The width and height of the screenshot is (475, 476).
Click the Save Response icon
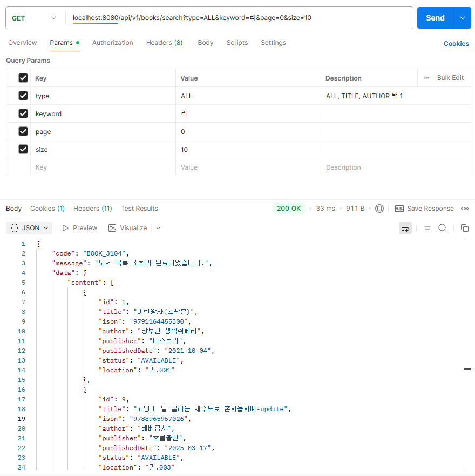click(399, 209)
